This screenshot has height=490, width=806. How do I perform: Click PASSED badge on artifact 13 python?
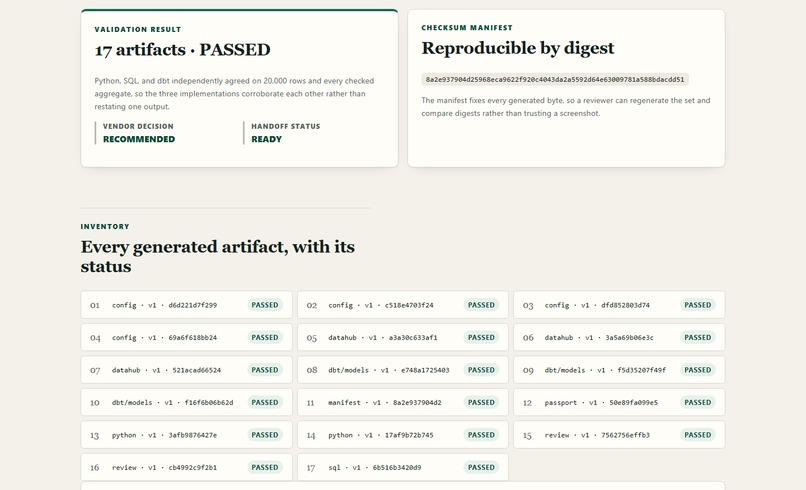pyautogui.click(x=265, y=434)
